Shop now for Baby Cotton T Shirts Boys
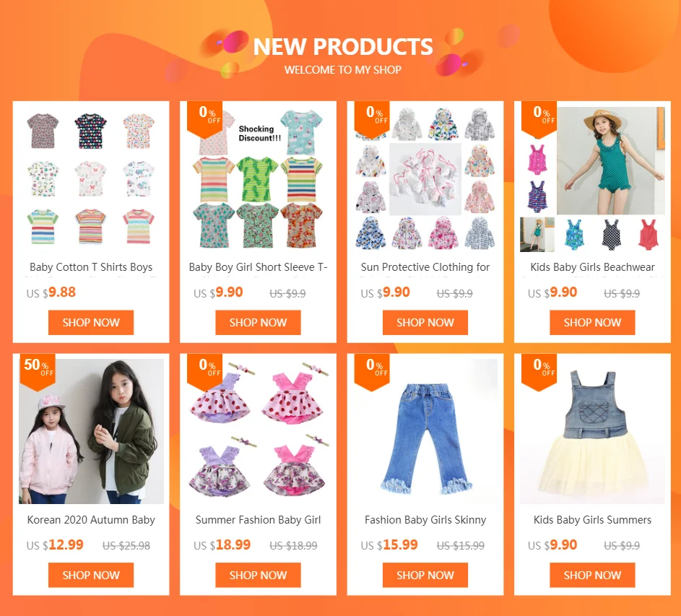681x616 pixels. point(91,322)
